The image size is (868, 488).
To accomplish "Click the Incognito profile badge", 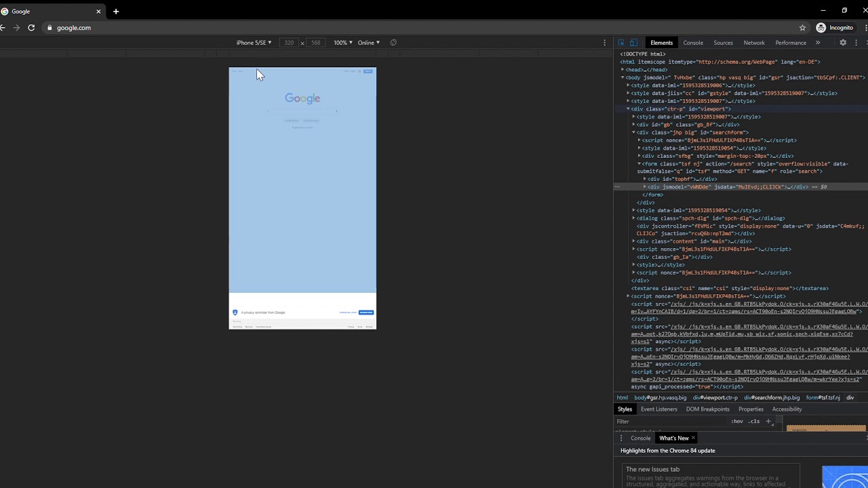I will 835,28.
